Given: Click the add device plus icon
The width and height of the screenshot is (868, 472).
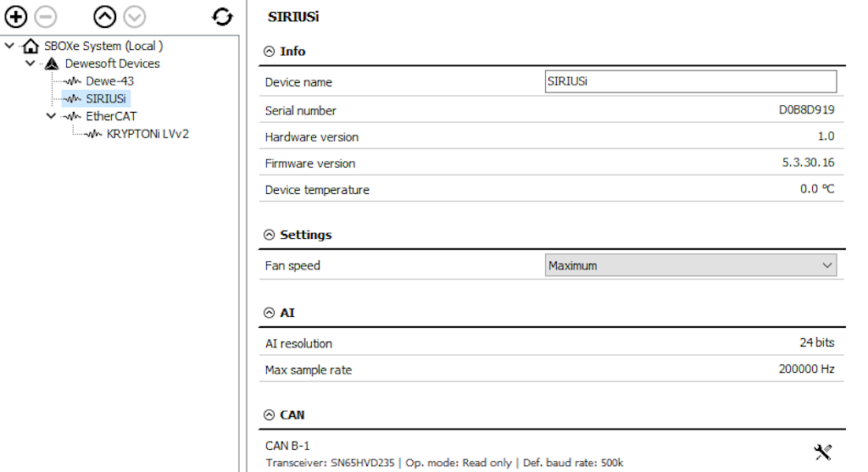Looking at the screenshot, I should [15, 17].
